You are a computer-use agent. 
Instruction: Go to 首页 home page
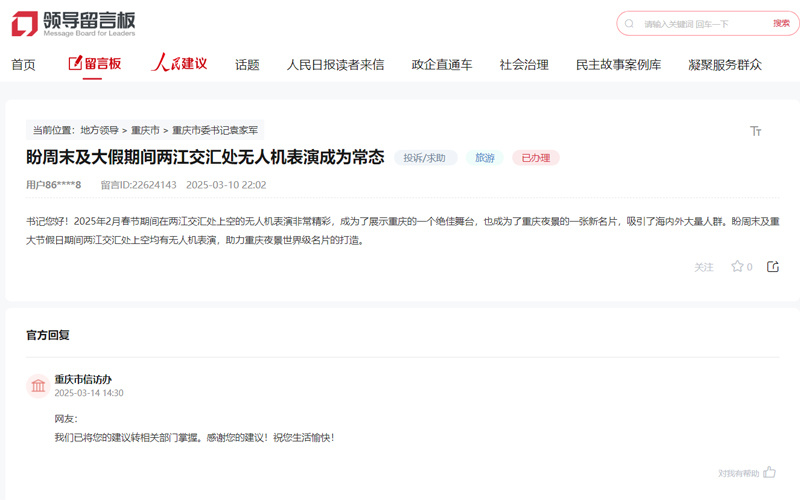(23, 65)
